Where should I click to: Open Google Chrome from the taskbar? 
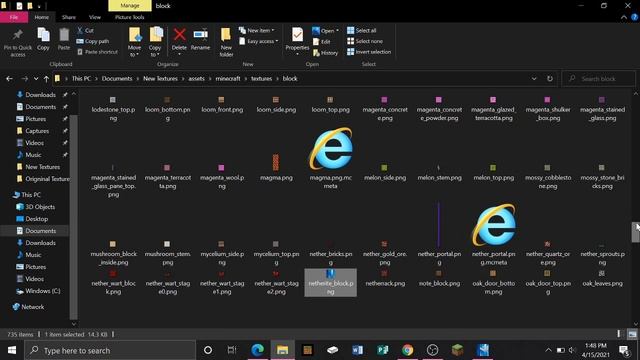pyautogui.click(x=407, y=350)
